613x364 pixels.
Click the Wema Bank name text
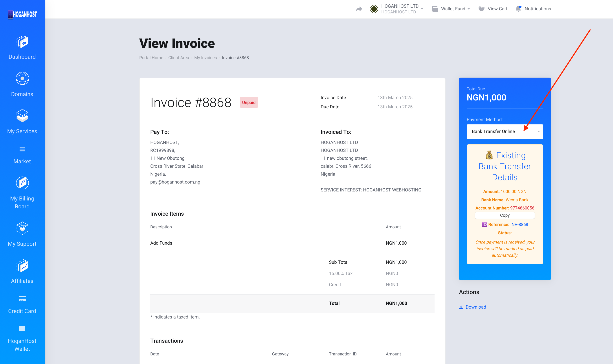coord(517,200)
